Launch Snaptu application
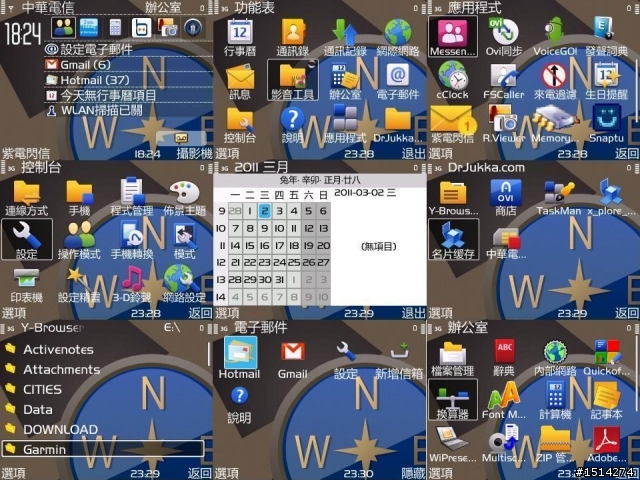 pos(607,118)
